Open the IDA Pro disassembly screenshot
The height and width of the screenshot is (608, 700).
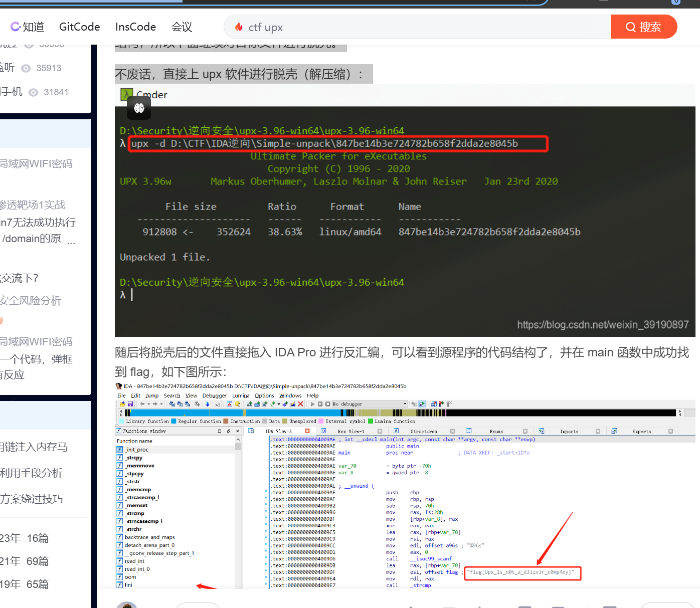(405, 485)
